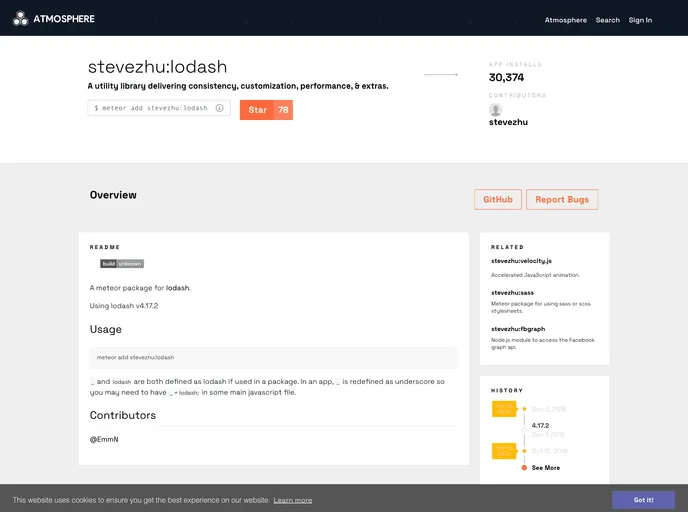The image size is (688, 512).
Task: Open related package stevezhu:sass
Action: 512,293
